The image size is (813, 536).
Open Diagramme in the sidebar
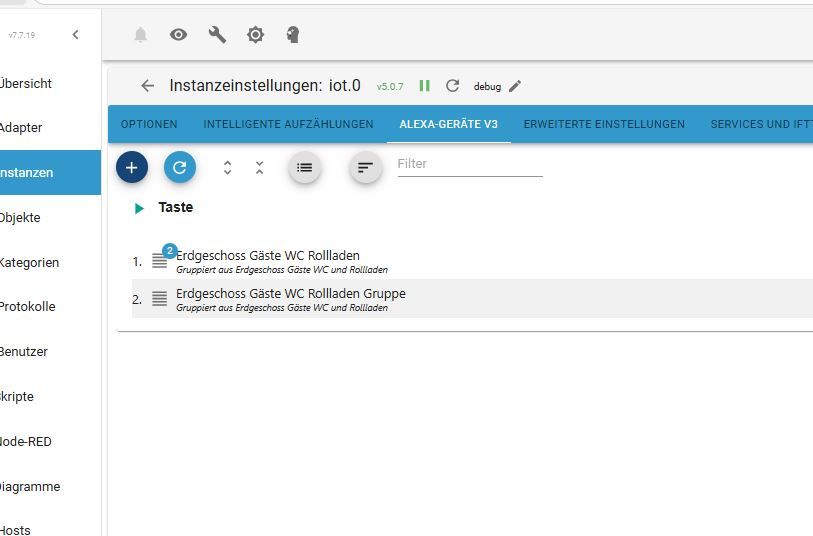point(50,487)
